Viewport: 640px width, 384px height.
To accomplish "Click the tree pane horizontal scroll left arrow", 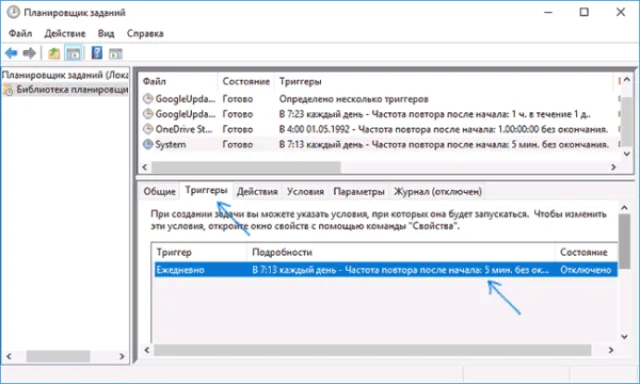I will (x=9, y=356).
